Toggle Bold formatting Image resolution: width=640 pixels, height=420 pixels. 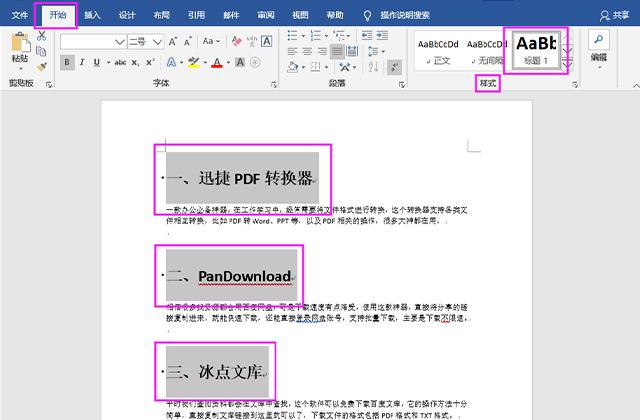pyautogui.click(x=68, y=62)
